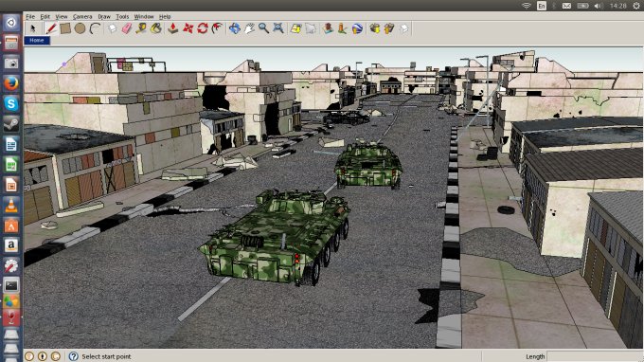The image size is (644, 362).
Task: Activate the Orbit camera tool
Action: [235, 28]
